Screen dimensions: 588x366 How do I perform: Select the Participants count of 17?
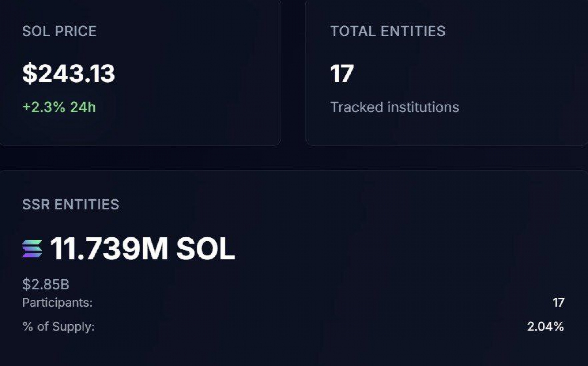tap(558, 303)
